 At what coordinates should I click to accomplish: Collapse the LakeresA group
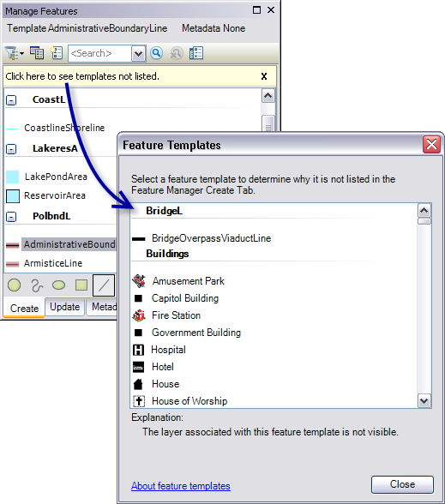pos(11,149)
